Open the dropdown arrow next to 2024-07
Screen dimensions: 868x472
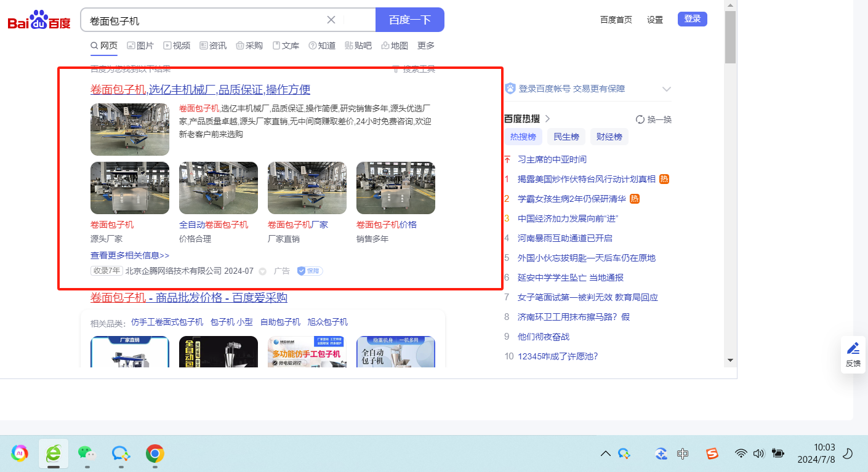coord(262,271)
